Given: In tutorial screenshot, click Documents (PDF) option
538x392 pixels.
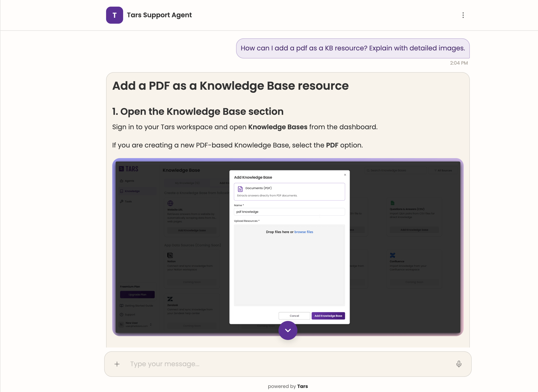Looking at the screenshot, I should (289, 192).
